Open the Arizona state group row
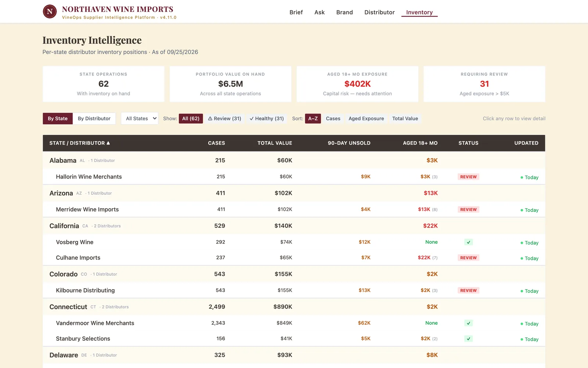 click(x=294, y=193)
